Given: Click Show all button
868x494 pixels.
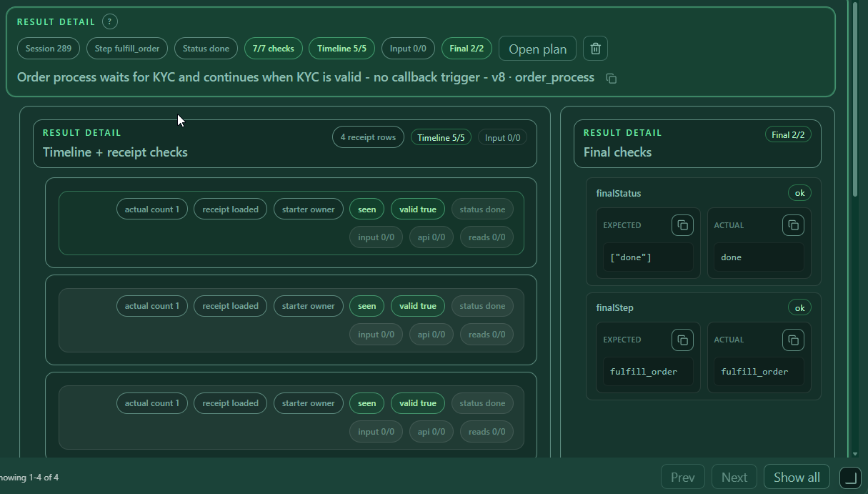Looking at the screenshot, I should pyautogui.click(x=797, y=477).
